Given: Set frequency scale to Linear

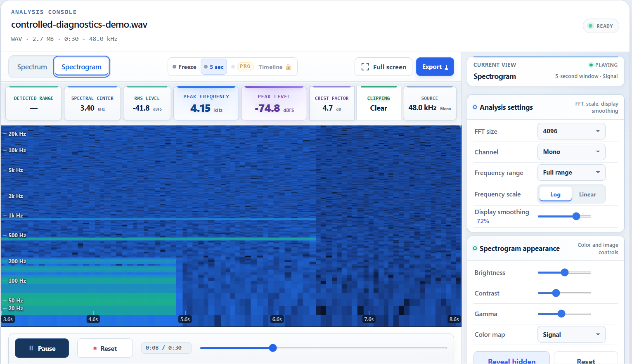Looking at the screenshot, I should point(587,194).
